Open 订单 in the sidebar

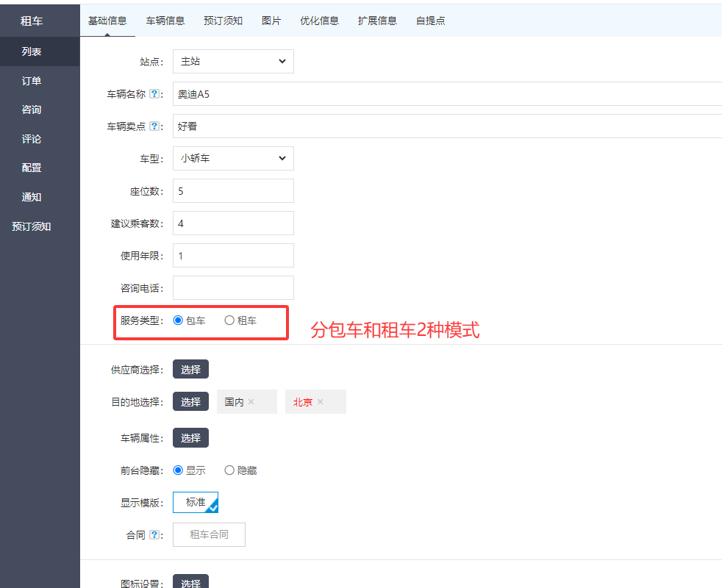32,81
